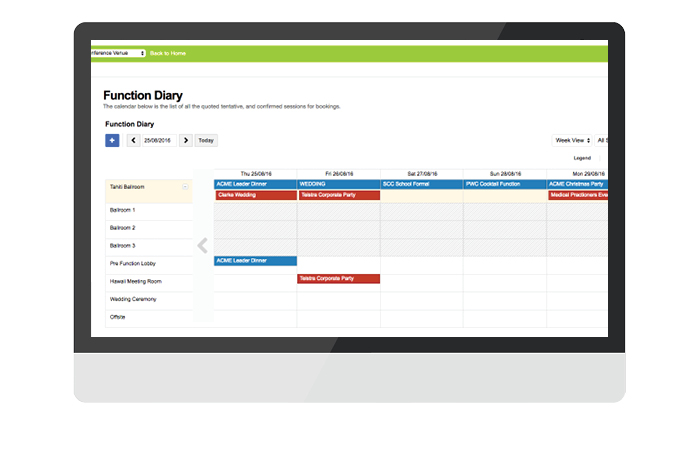Click the Back to Home link

point(168,53)
